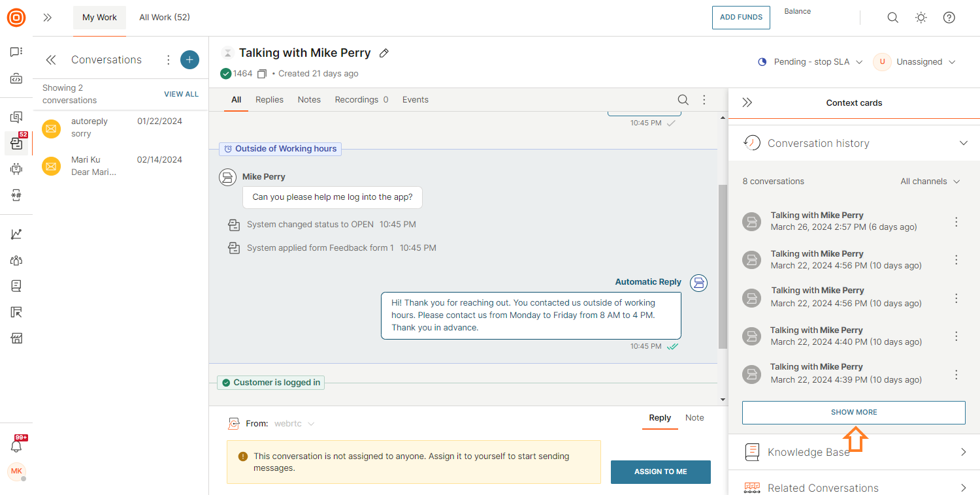980x495 pixels.
Task: Click the conversation thread vertical scrollbar
Action: click(x=722, y=261)
